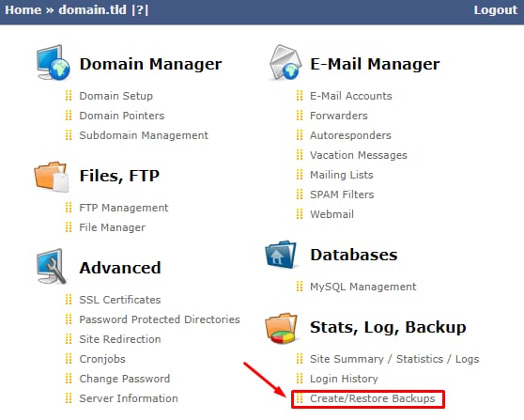Open Subdomain Management
This screenshot has width=524, height=420.
click(144, 135)
